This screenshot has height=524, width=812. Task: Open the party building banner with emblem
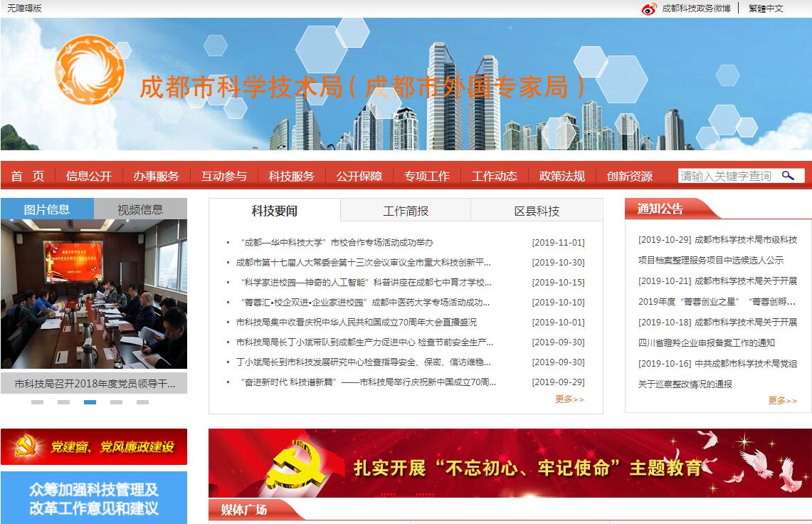click(x=94, y=446)
